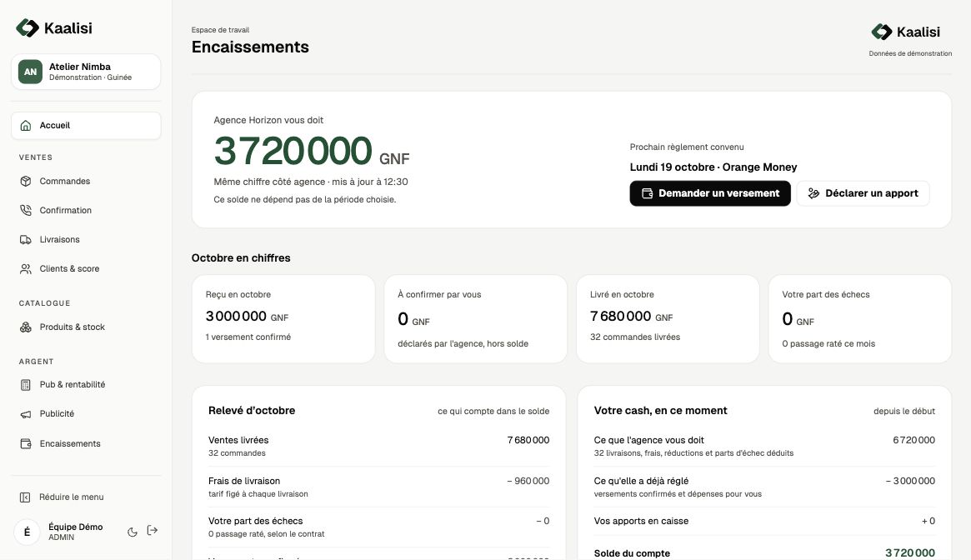Image resolution: width=971 pixels, height=560 pixels.
Task: Open the Publicité page
Action: click(x=86, y=414)
